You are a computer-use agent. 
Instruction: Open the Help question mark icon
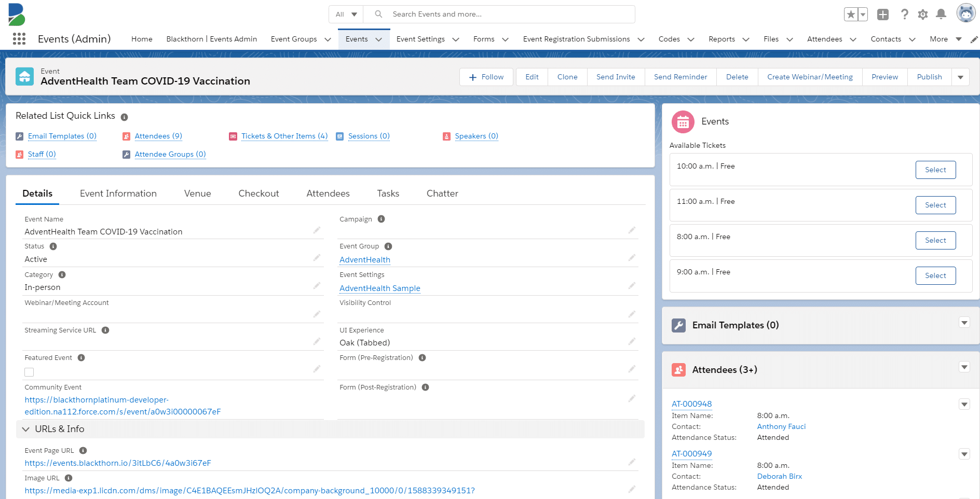(905, 15)
